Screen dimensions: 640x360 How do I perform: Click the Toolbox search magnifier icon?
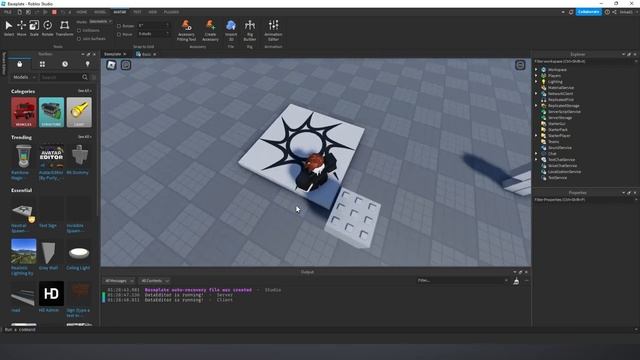click(84, 77)
